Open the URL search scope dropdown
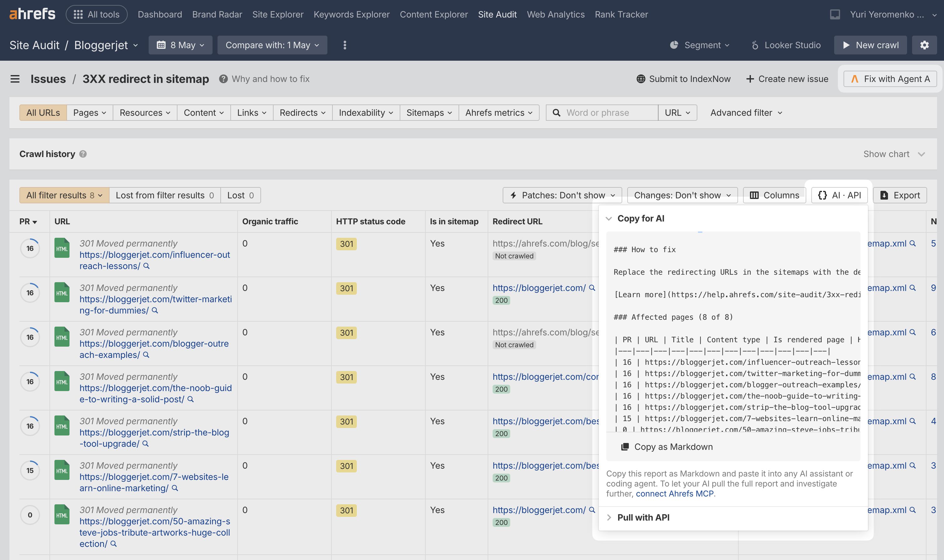 pos(678,112)
